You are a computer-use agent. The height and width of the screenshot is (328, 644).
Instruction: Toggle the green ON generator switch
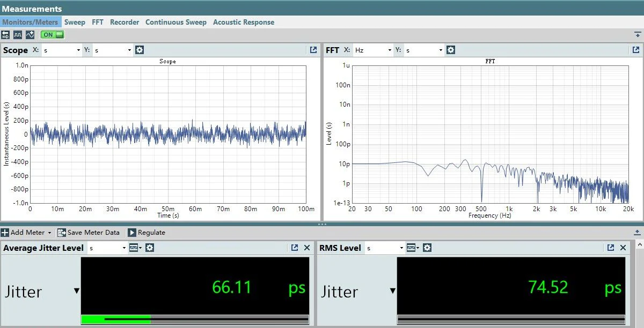tap(52, 35)
